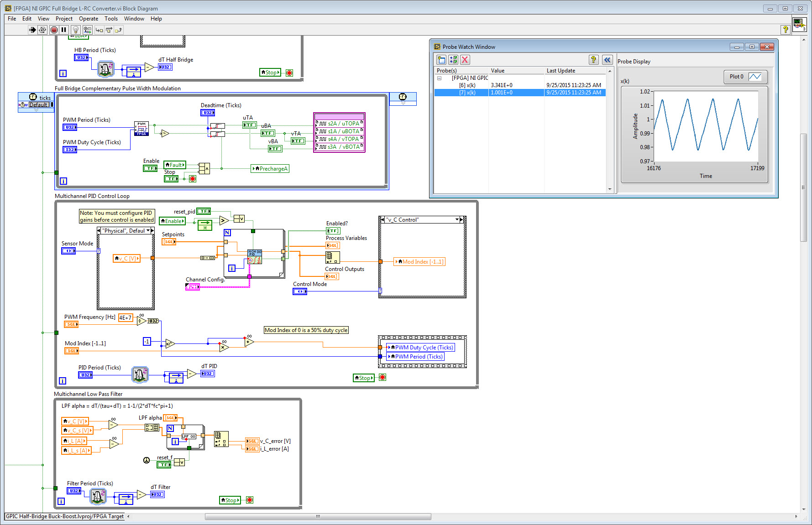
Task: Click the Probe(s) column header
Action: pos(461,71)
